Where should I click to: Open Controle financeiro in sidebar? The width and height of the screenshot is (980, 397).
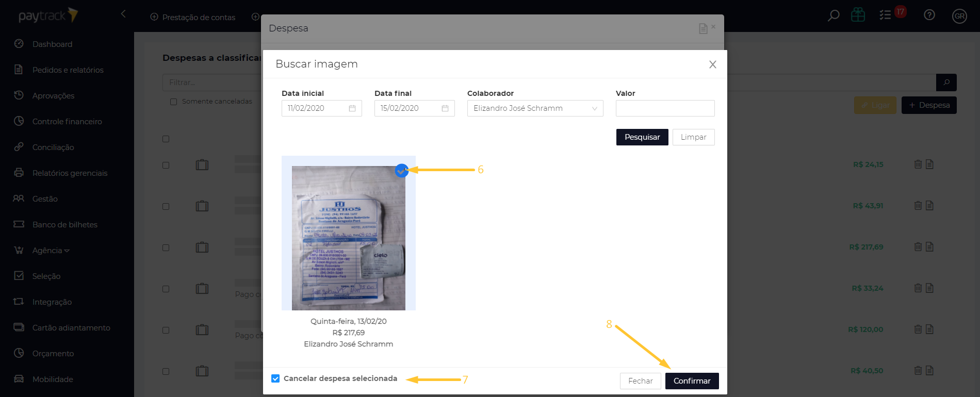[67, 122]
